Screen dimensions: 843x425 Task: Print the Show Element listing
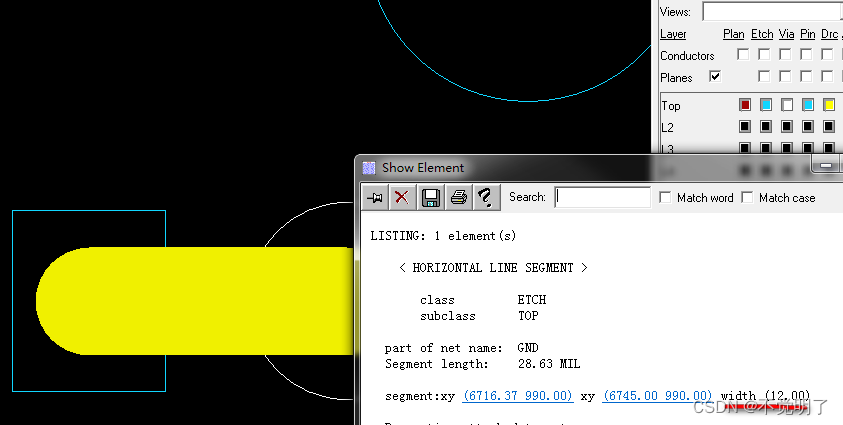[x=459, y=198]
